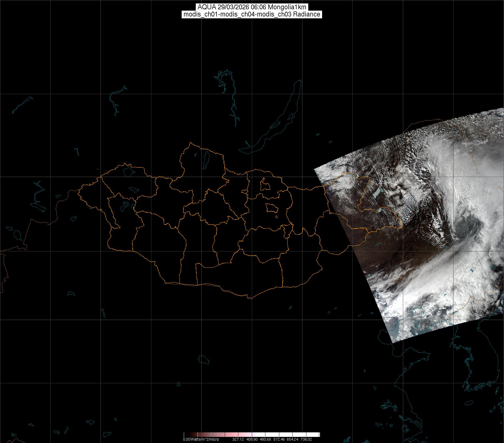
Task: Click the 572.46 colorbar tick value
Action: 278,439
